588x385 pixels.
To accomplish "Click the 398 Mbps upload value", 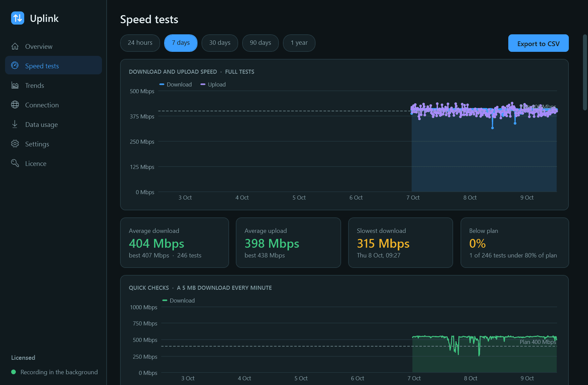I will 272,243.
